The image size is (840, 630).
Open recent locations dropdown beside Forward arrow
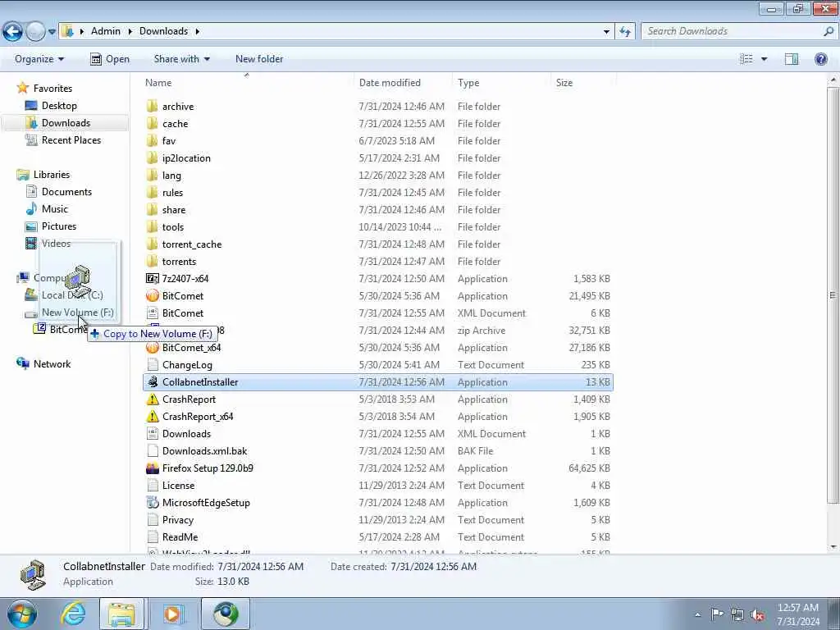pyautogui.click(x=52, y=32)
